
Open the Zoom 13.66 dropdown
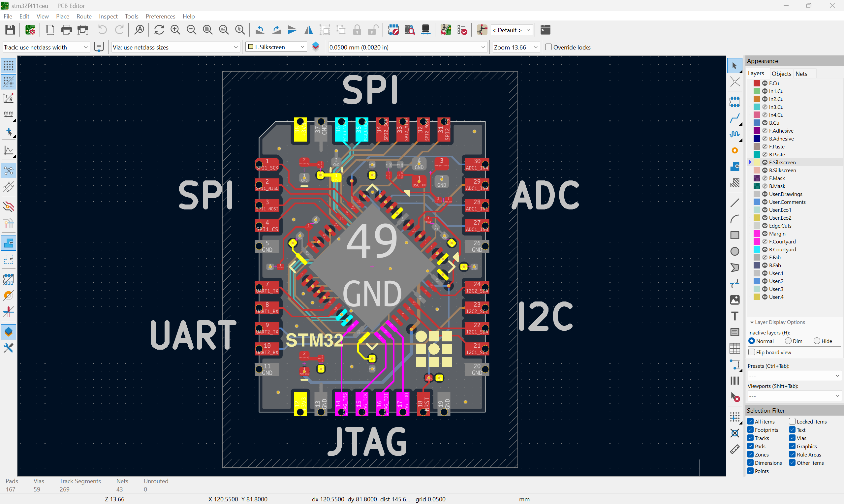pyautogui.click(x=516, y=47)
